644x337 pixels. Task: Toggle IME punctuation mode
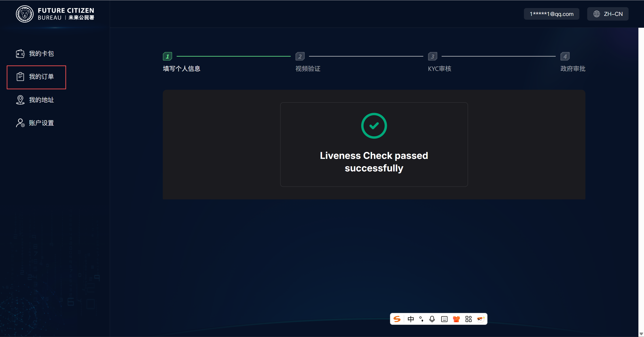click(421, 319)
